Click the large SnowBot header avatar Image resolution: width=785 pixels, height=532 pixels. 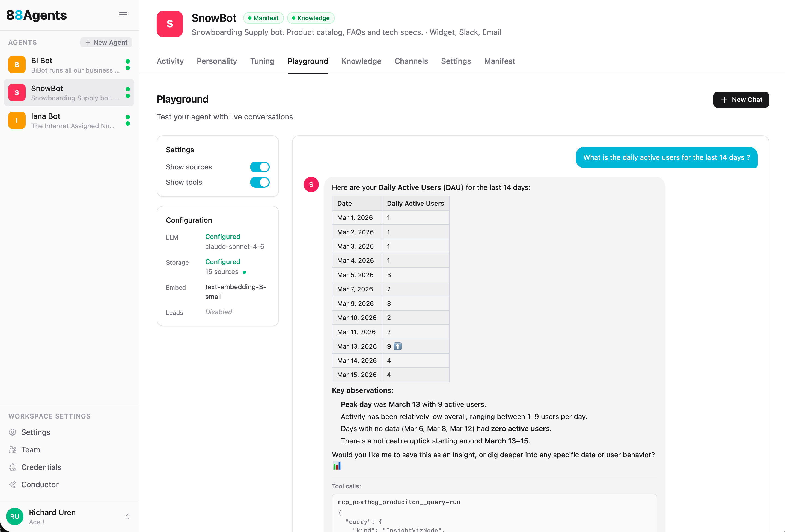tap(170, 24)
